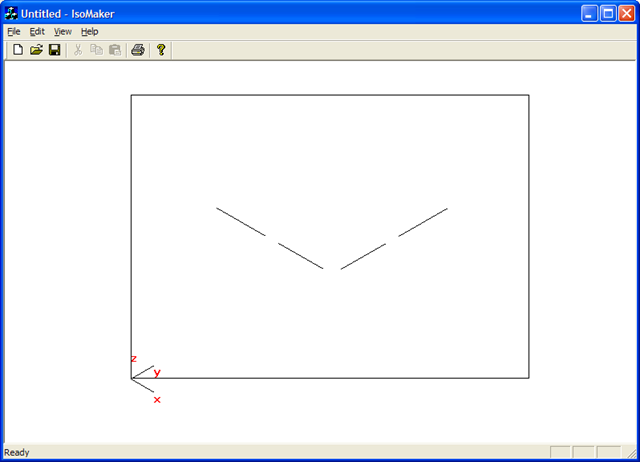This screenshot has height=462, width=640.
Task: Create a new document with New icon
Action: (x=18, y=50)
